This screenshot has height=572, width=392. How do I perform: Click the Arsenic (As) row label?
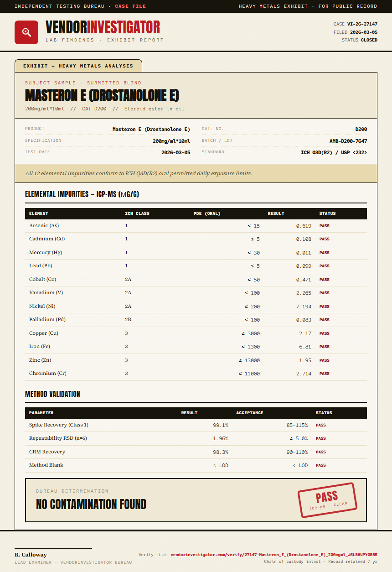44,226
